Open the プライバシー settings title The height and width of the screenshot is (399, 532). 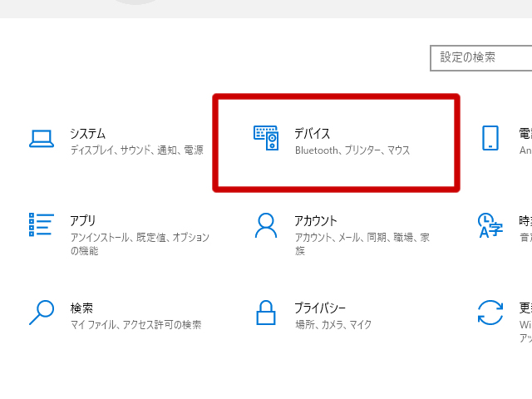[320, 308]
